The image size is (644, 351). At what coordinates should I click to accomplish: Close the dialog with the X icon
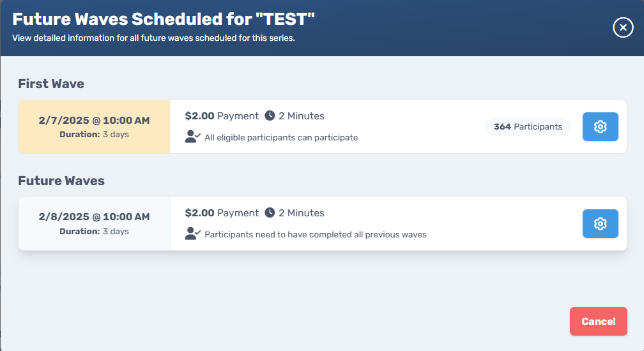pos(623,27)
